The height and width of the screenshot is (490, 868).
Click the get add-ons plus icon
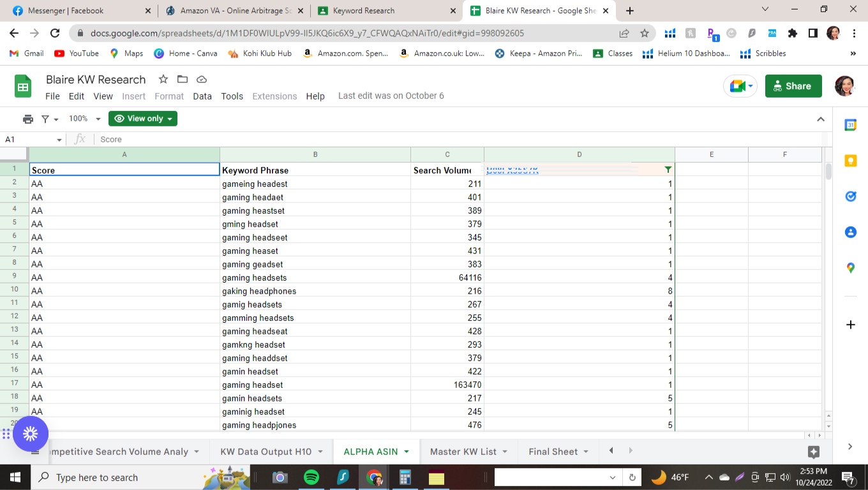850,325
